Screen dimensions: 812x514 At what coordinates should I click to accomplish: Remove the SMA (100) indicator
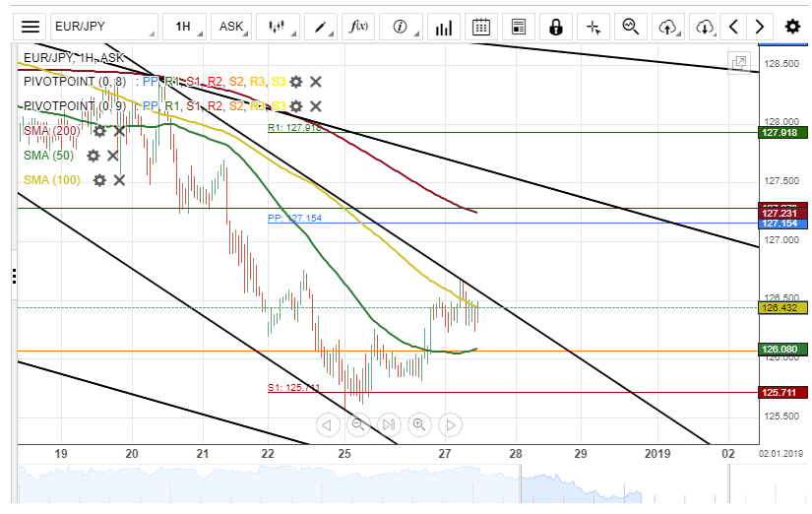tap(119, 180)
